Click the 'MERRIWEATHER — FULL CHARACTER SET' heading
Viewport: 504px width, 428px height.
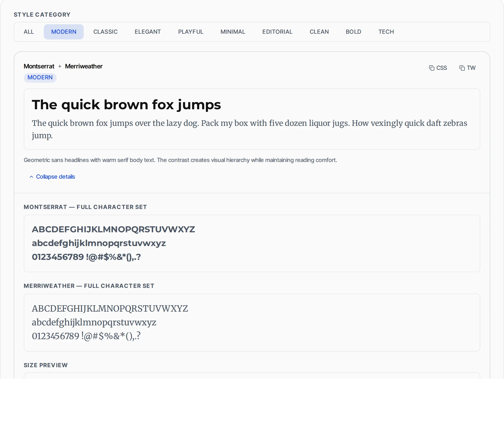89,286
